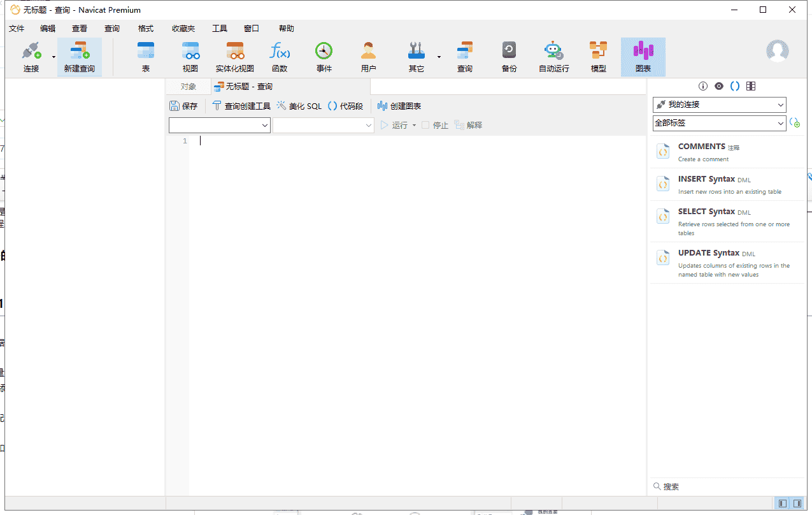Click the 保存 (Save) button
812x515 pixels.
click(x=183, y=106)
